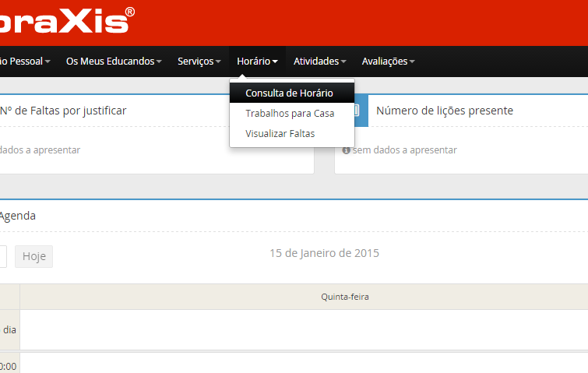Viewport: 588px width, 373px height.
Task: Click the '15 de Janeiro de 2015' date title
Action: 324,253
